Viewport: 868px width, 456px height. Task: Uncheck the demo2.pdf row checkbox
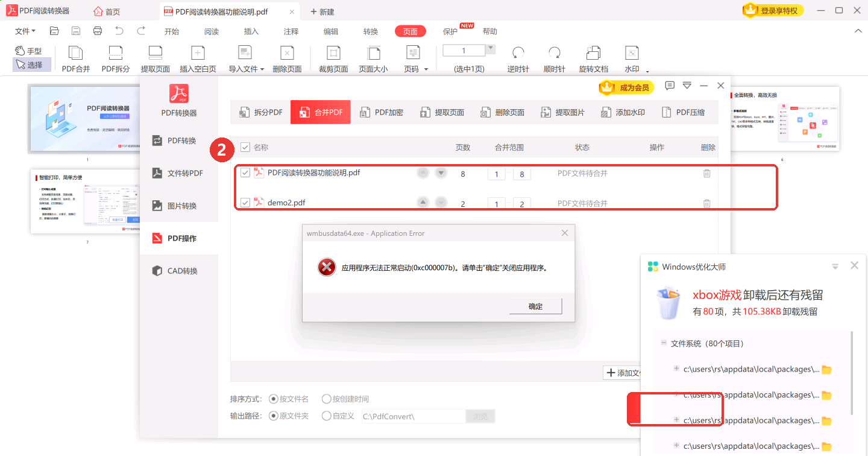pyautogui.click(x=245, y=203)
